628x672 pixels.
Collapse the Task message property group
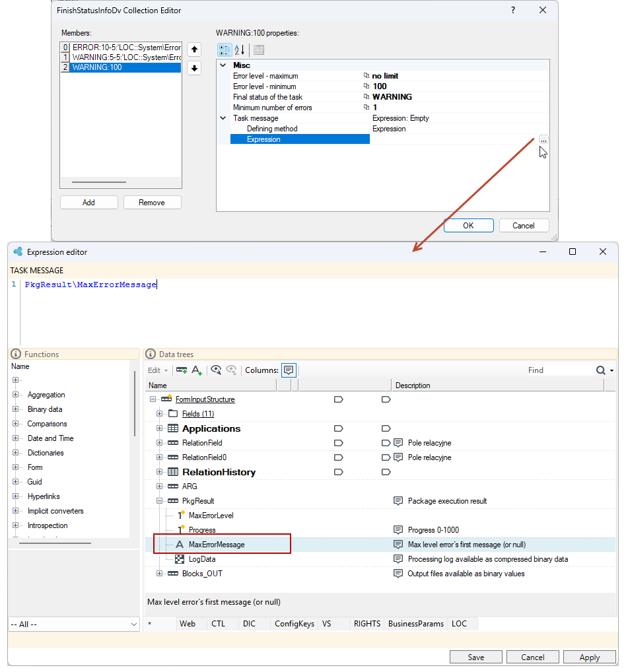pyautogui.click(x=223, y=118)
